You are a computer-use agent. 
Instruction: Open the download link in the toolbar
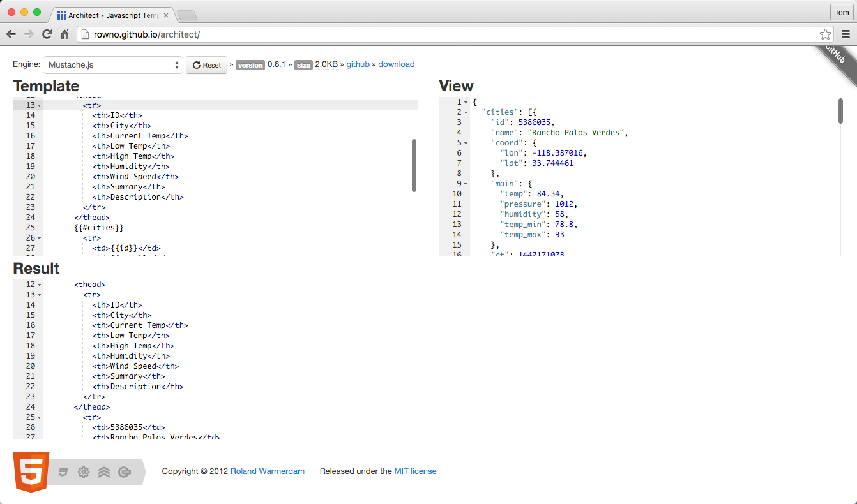397,64
